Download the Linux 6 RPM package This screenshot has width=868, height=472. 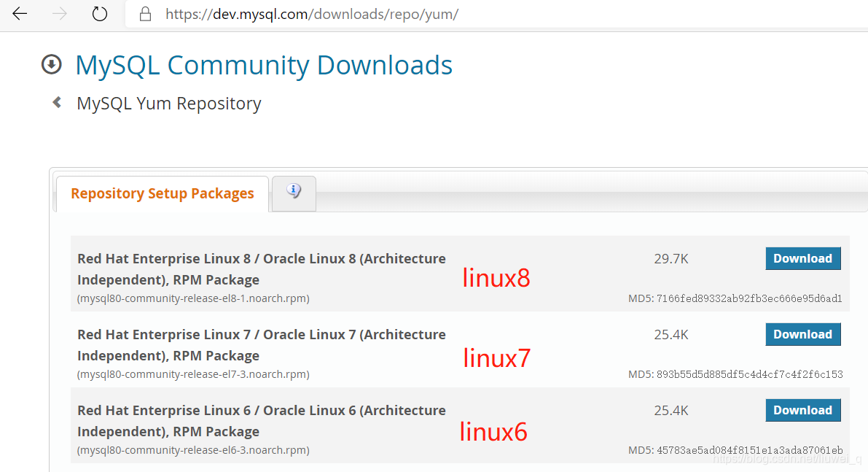click(802, 411)
